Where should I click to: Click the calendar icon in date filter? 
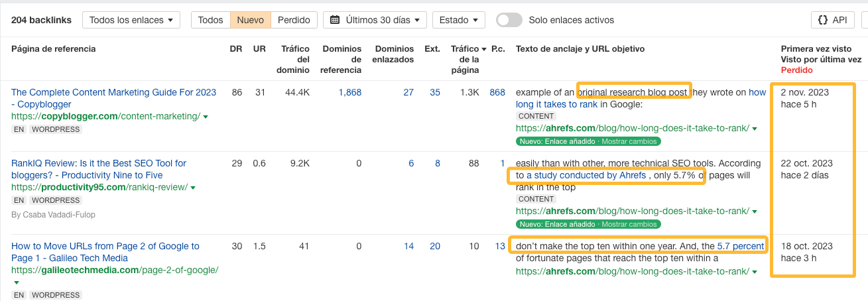click(x=336, y=20)
